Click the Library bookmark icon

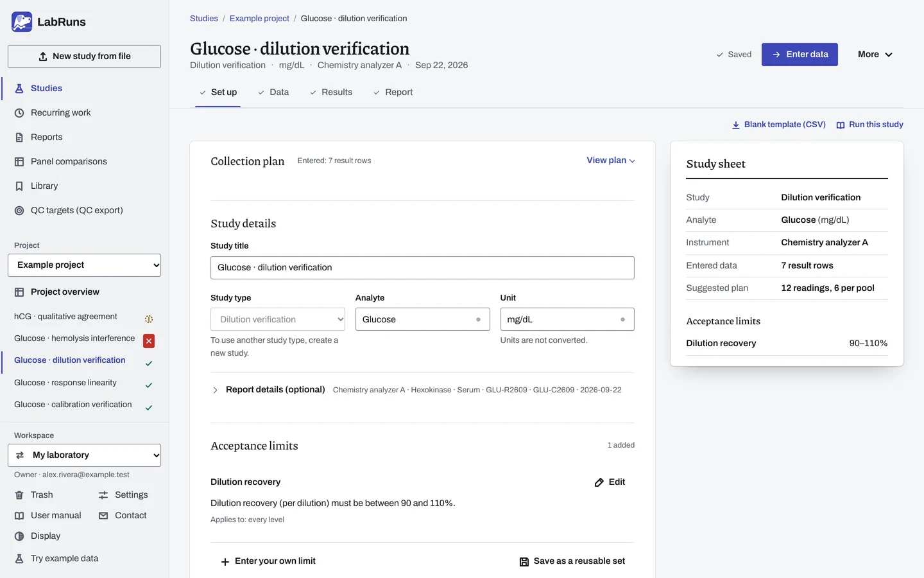tap(19, 186)
